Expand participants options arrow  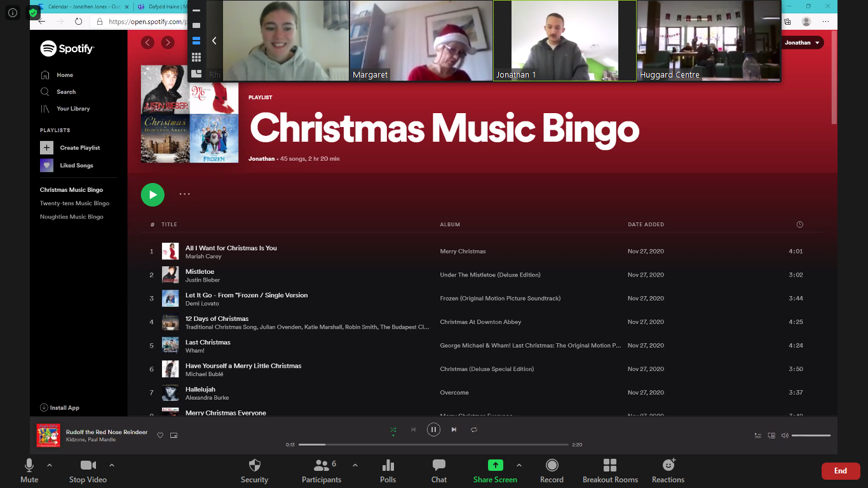[x=355, y=465]
